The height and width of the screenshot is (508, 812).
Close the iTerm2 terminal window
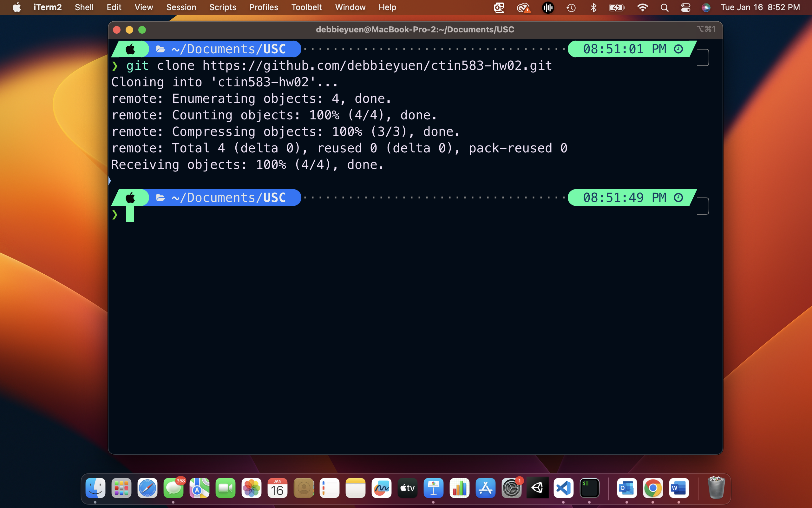[117, 30]
